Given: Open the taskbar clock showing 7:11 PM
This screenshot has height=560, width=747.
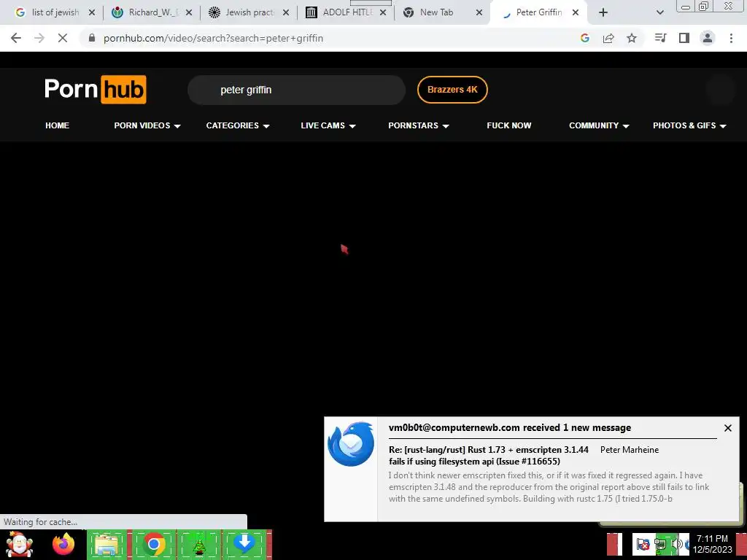Looking at the screenshot, I should [x=712, y=544].
